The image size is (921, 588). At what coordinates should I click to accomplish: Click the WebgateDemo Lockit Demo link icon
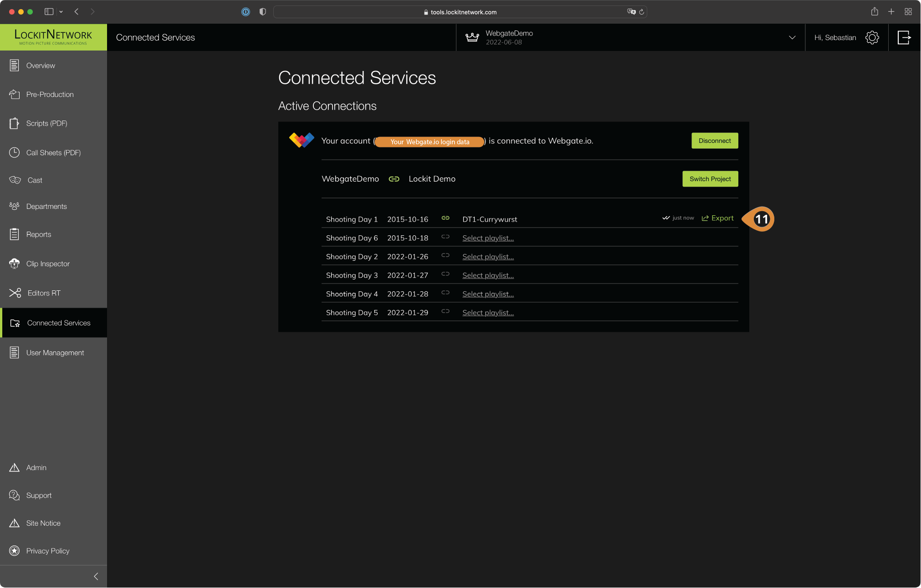point(394,179)
